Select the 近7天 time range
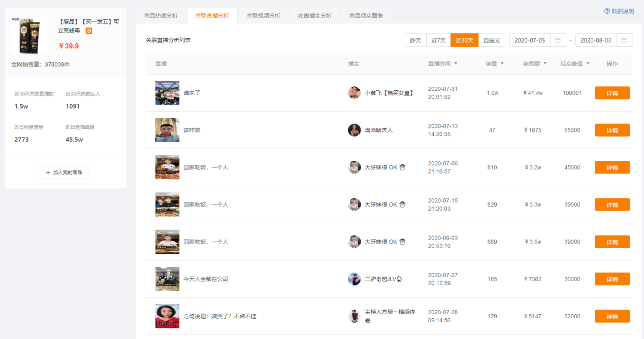644x339 pixels. pos(439,40)
